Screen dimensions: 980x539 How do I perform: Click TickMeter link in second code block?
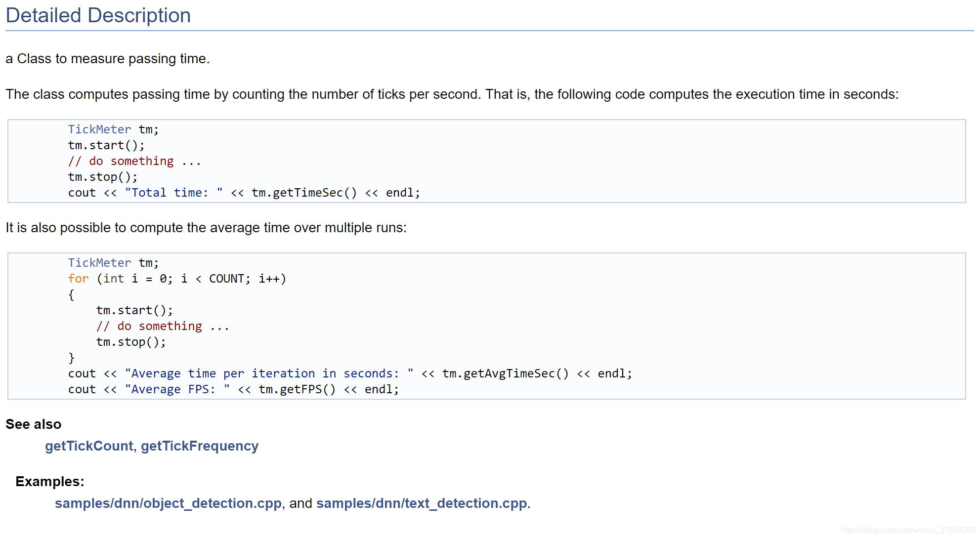point(100,263)
